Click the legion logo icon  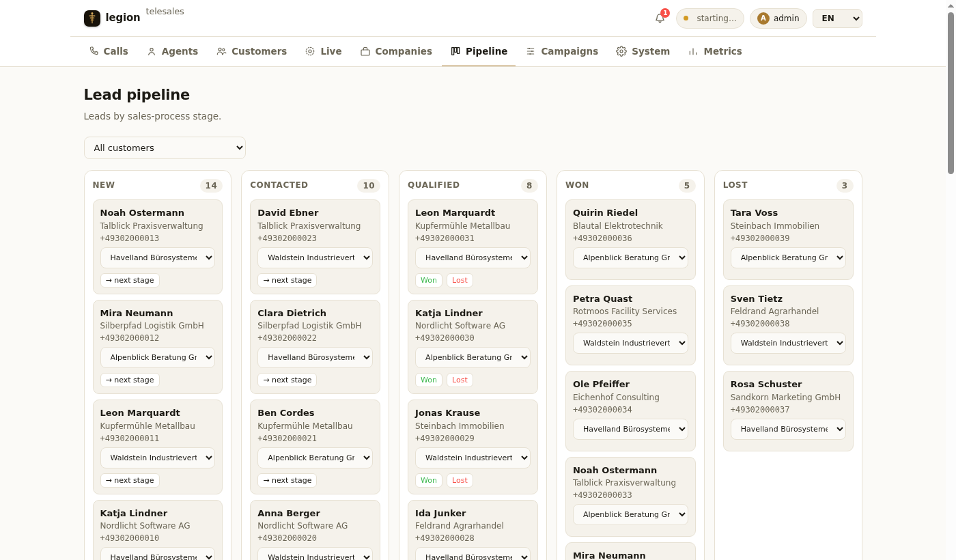tap(92, 18)
